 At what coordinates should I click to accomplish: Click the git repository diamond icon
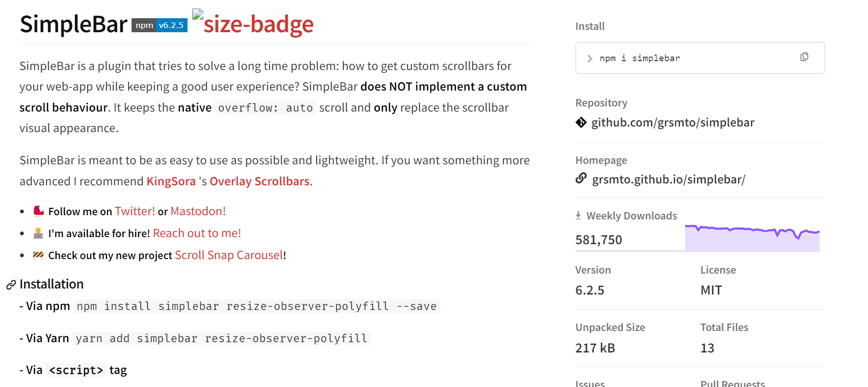(581, 123)
